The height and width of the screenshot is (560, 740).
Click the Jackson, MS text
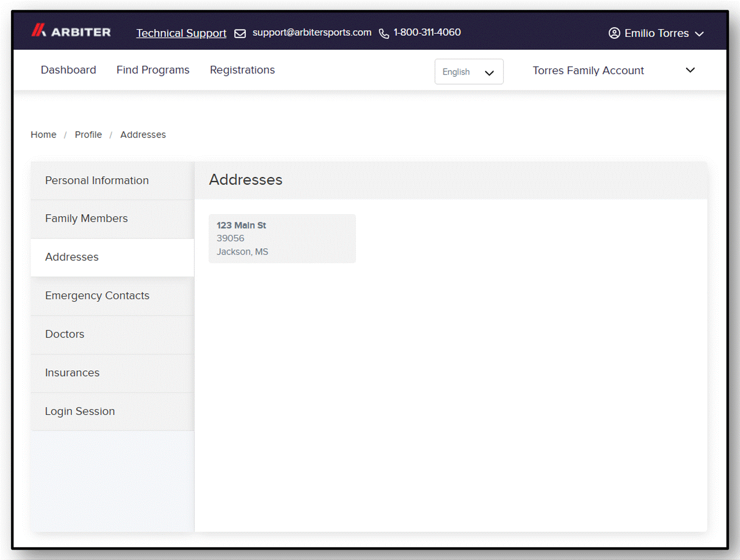(x=242, y=252)
